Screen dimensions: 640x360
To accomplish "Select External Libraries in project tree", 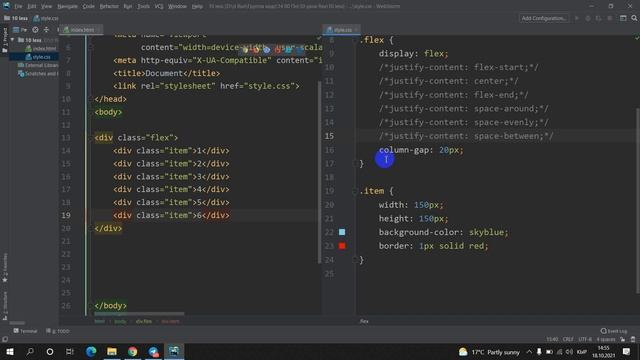I will (38, 65).
